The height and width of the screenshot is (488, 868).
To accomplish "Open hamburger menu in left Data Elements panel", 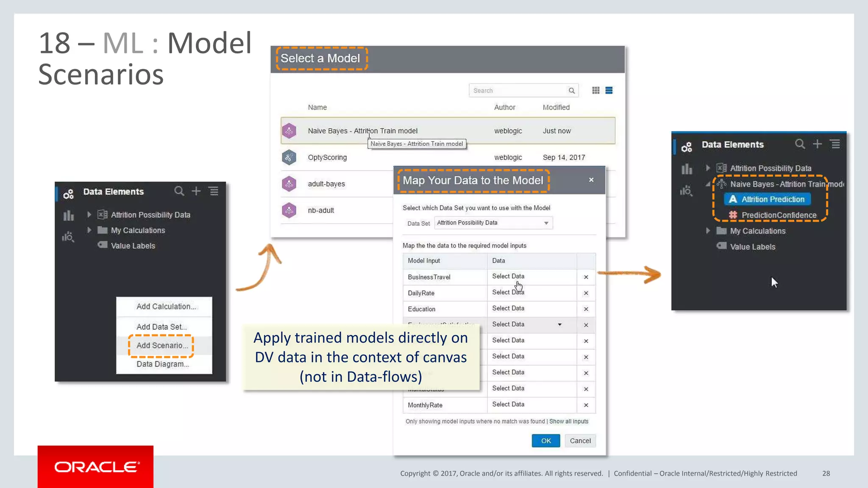I will (x=214, y=191).
